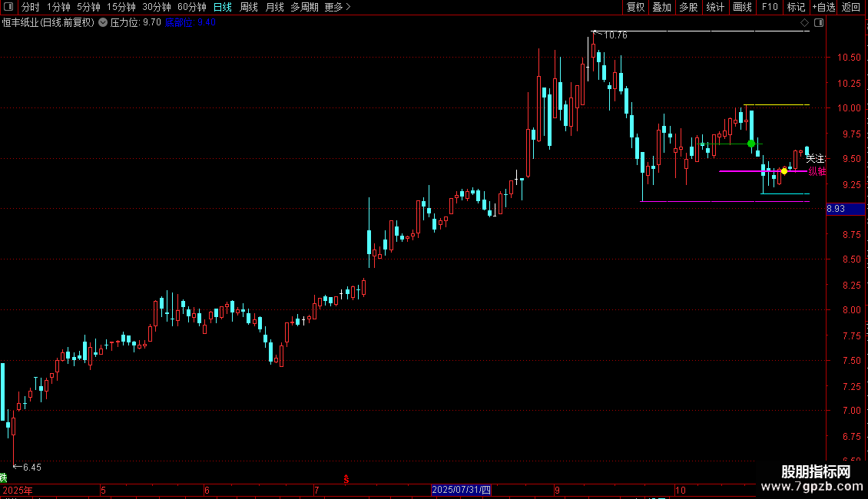Click the 10.00 price axis label
Image resolution: width=868 pixels, height=499 pixels.
pyautogui.click(x=849, y=108)
